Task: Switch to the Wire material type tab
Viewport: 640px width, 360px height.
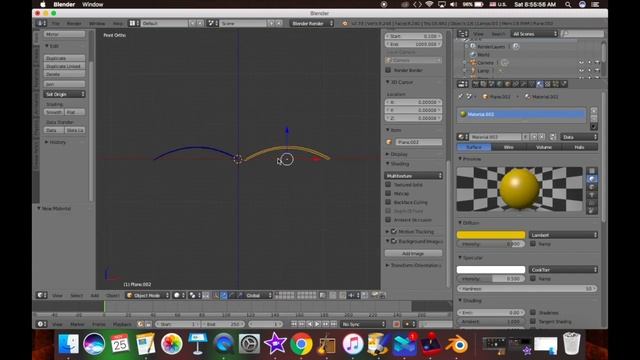Action: 509,147
